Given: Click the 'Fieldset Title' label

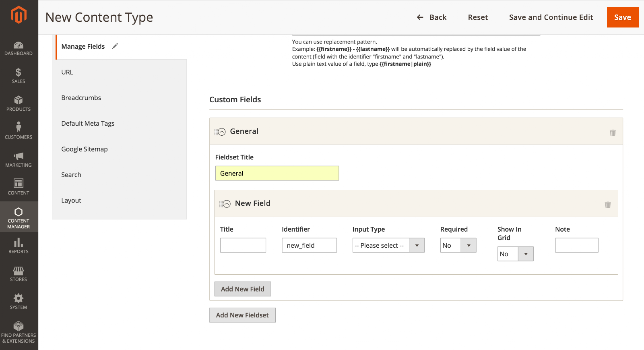Looking at the screenshot, I should [234, 157].
